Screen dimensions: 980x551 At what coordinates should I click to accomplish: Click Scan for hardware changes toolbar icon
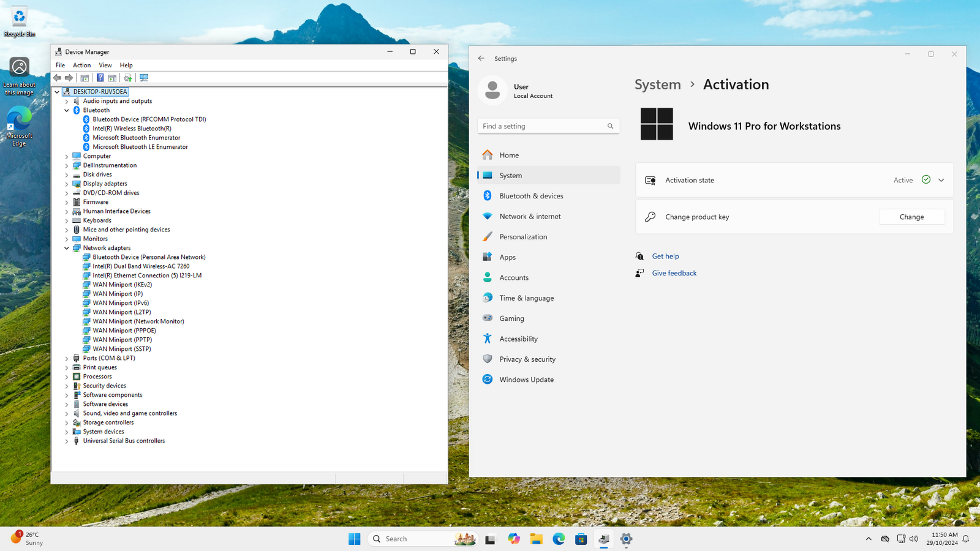click(x=144, y=78)
